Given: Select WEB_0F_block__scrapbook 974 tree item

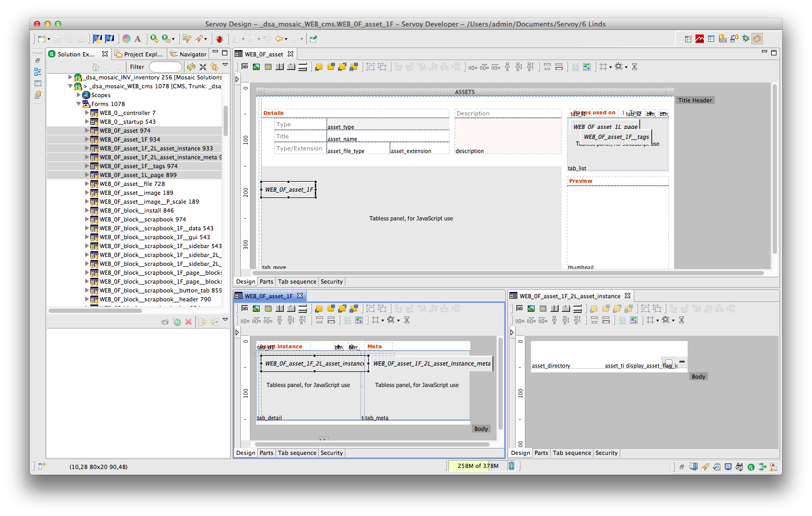Looking at the screenshot, I should point(143,219).
